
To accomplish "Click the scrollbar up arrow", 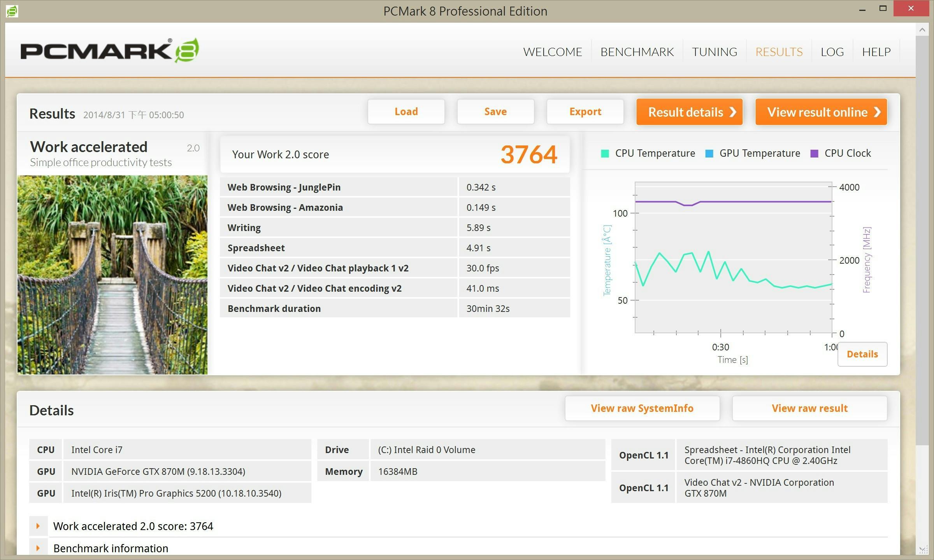I will (x=922, y=30).
